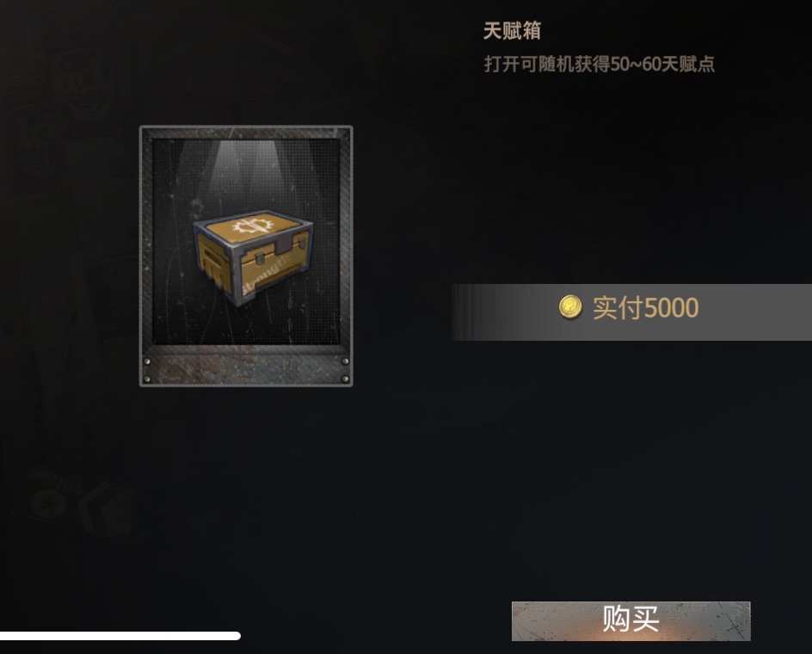Click the upper-right rivet on the card plate
The width and height of the screenshot is (812, 654).
click(x=346, y=361)
